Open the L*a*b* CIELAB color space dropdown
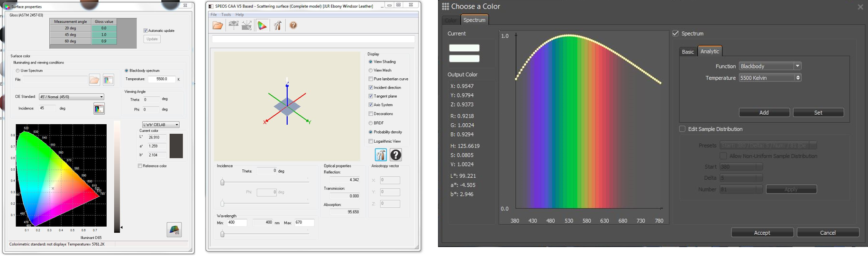 click(x=161, y=125)
